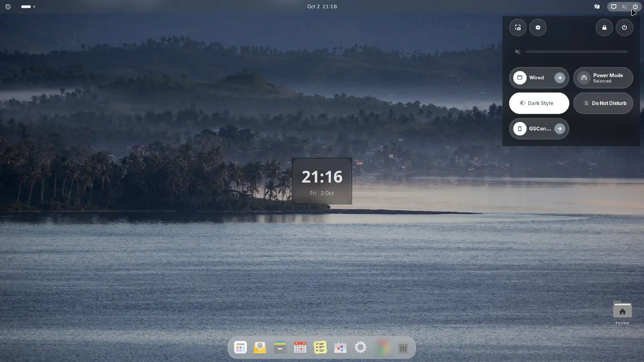This screenshot has width=644, height=362.
Task: Open Settings via quick settings gear button
Action: tap(538, 28)
